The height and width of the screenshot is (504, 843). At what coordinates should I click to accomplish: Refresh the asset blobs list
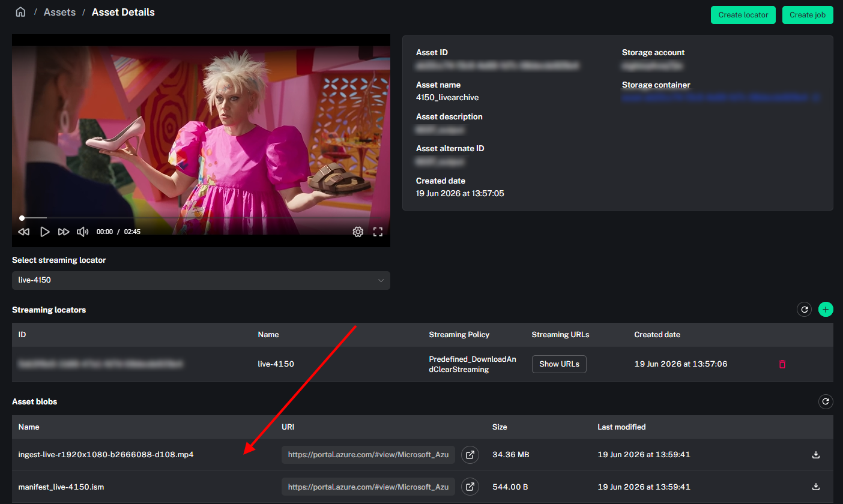pos(826,401)
